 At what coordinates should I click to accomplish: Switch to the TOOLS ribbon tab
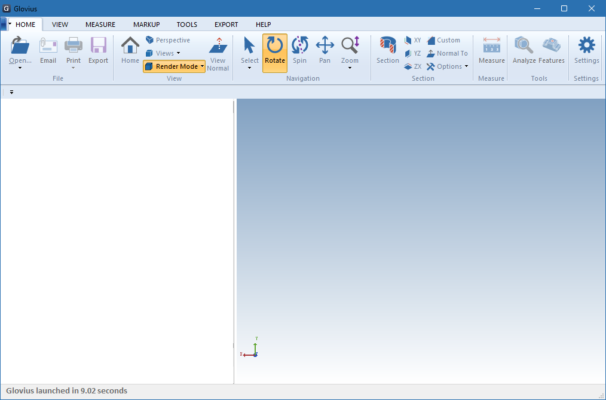point(187,24)
